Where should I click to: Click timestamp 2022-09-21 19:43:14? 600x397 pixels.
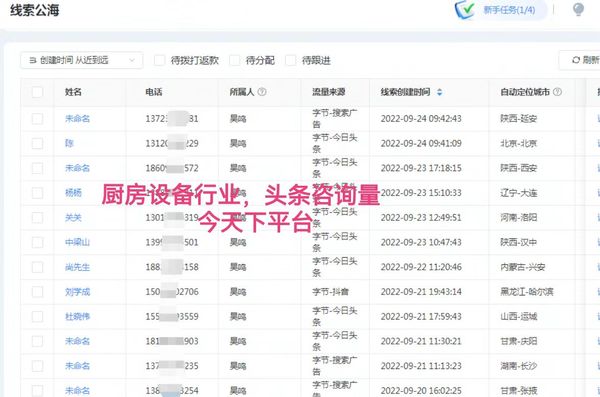421,292
